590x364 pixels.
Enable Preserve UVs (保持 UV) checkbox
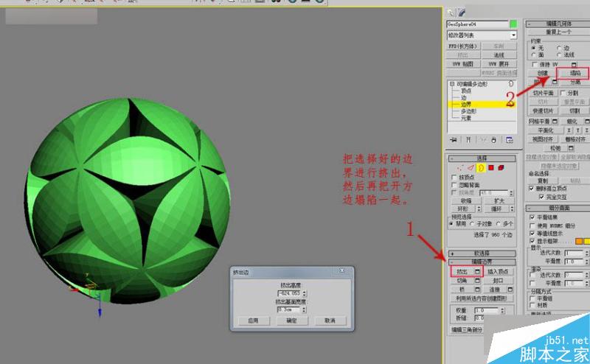(535, 65)
